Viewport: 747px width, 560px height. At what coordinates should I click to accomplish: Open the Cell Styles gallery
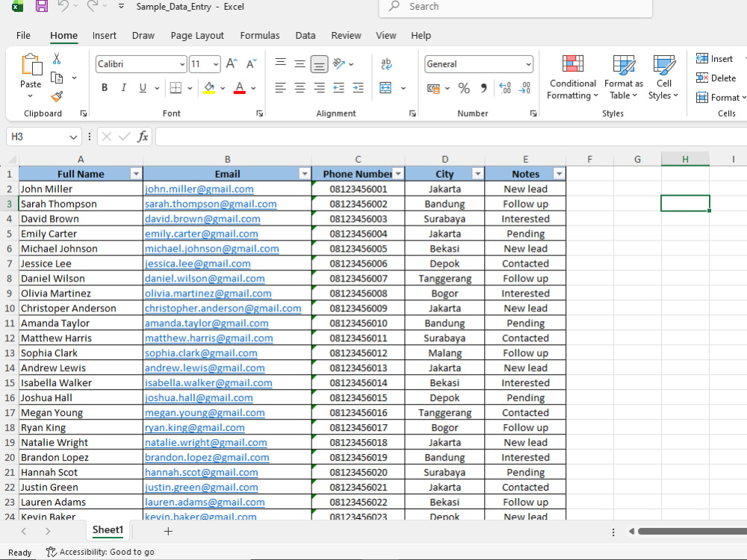point(663,76)
